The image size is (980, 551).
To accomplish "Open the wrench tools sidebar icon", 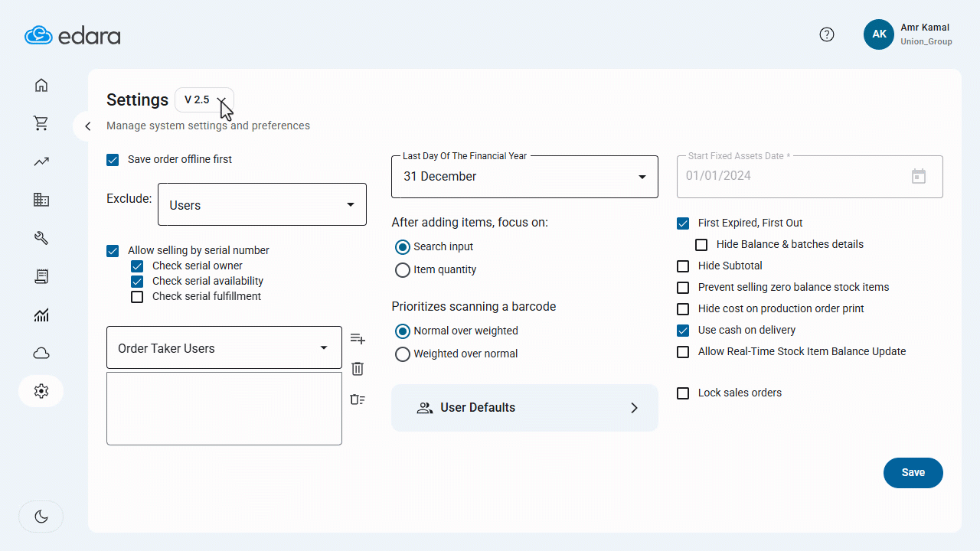I will coord(41,238).
